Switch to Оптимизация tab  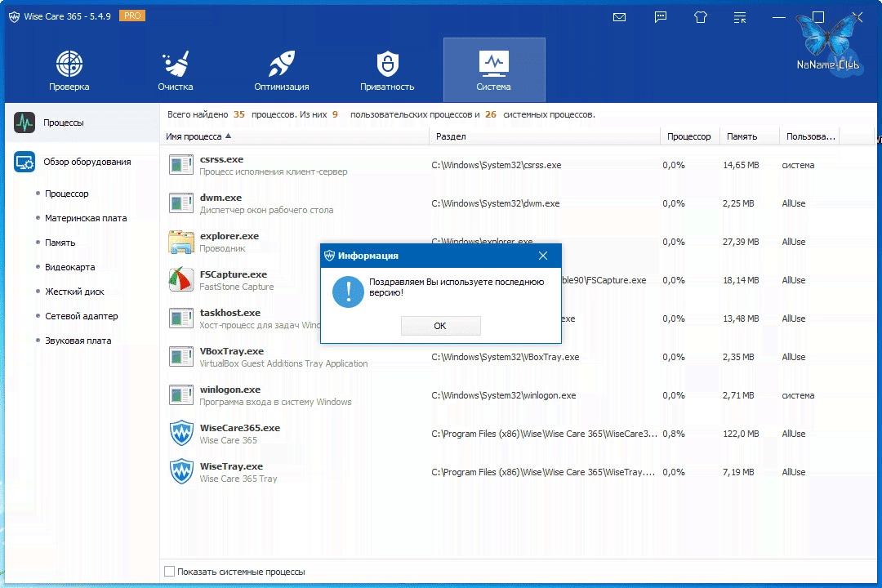pos(281,70)
